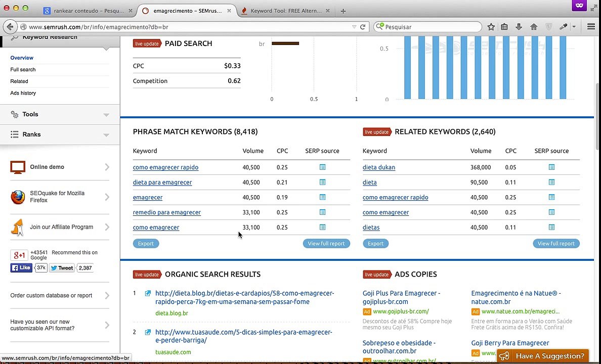Open 'dieta dukan' keyword link

[x=379, y=167]
